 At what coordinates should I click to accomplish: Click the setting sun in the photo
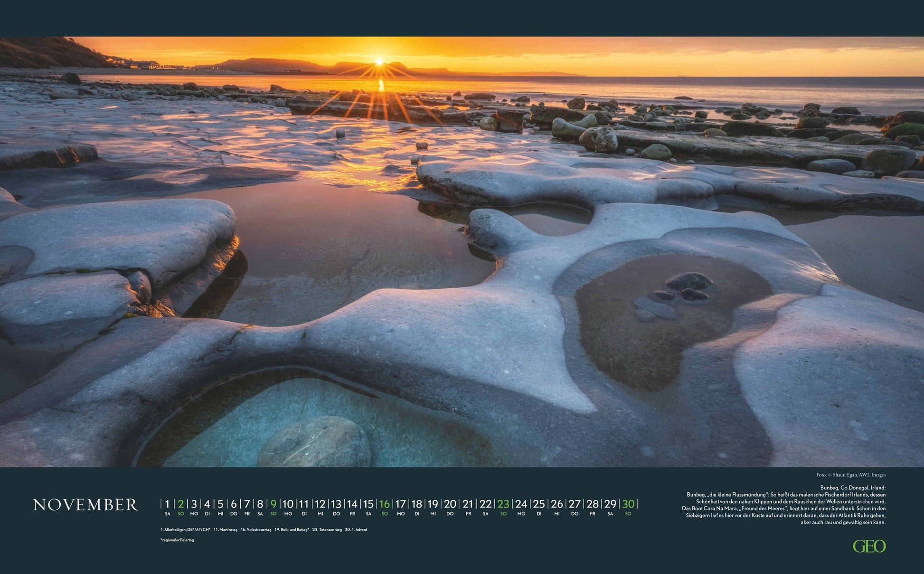pos(379,62)
